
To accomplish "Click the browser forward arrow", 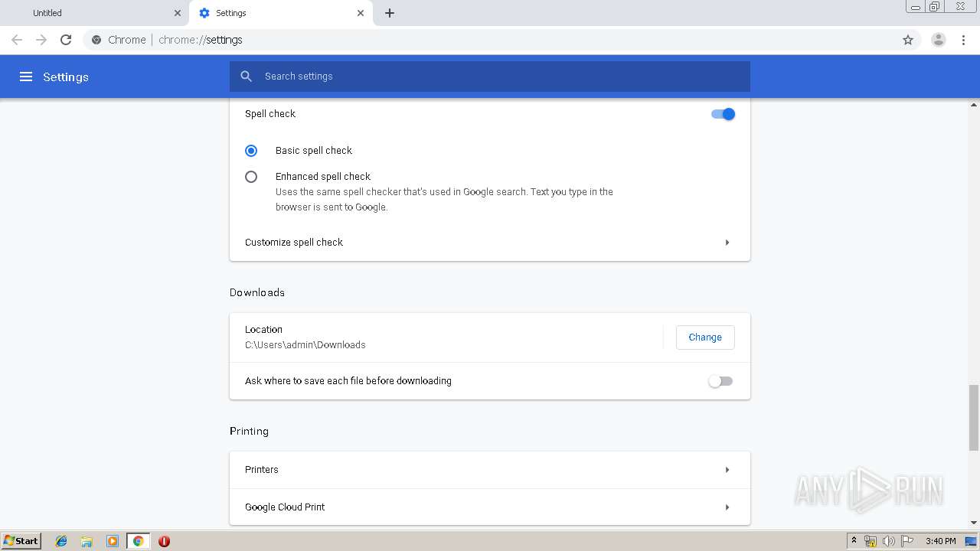I will pyautogui.click(x=41, y=40).
